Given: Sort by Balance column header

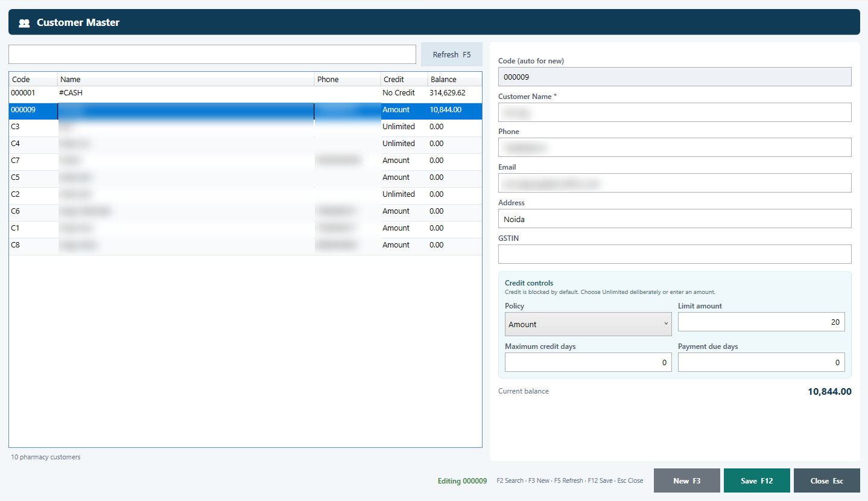Looking at the screenshot, I should (x=455, y=79).
